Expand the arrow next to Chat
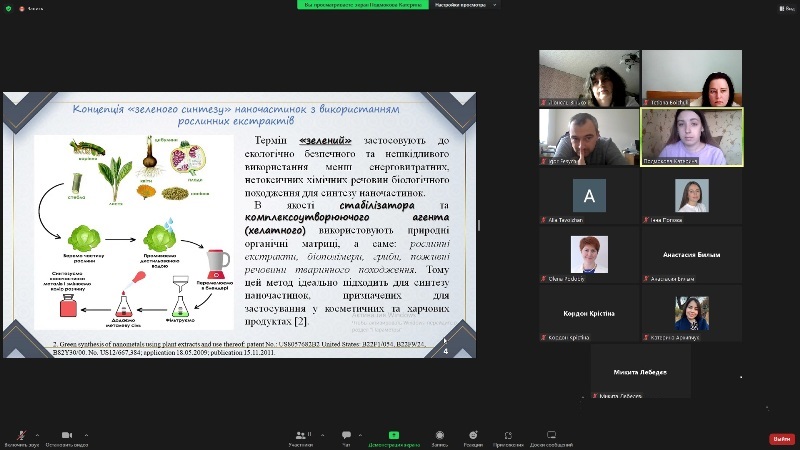The height and width of the screenshot is (450, 800). coord(360,435)
